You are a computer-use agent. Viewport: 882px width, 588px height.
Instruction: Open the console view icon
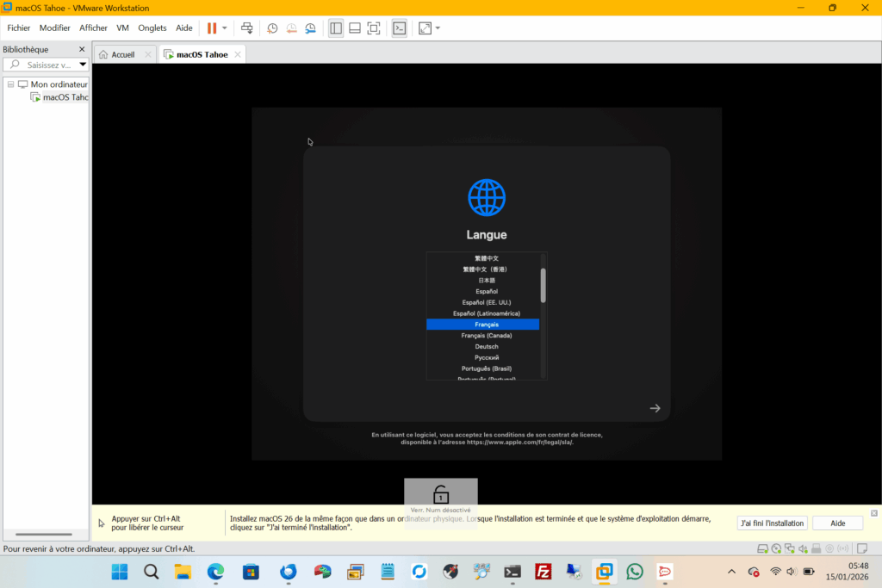coord(399,28)
